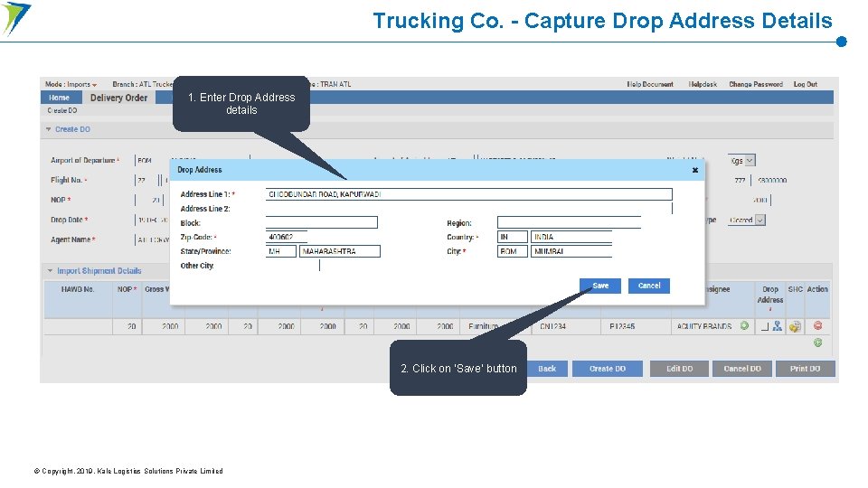Click the Block input field
The height and width of the screenshot is (488, 868).
pos(322,222)
